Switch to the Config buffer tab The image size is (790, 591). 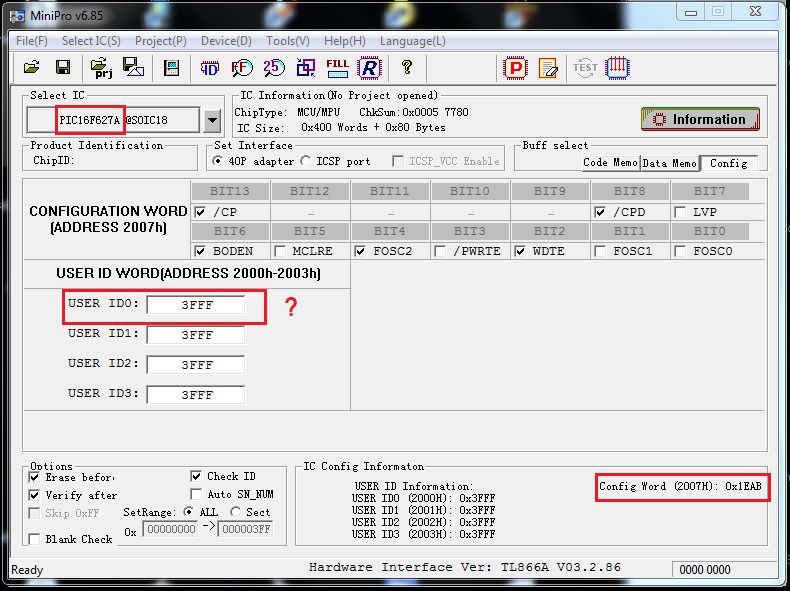729,163
